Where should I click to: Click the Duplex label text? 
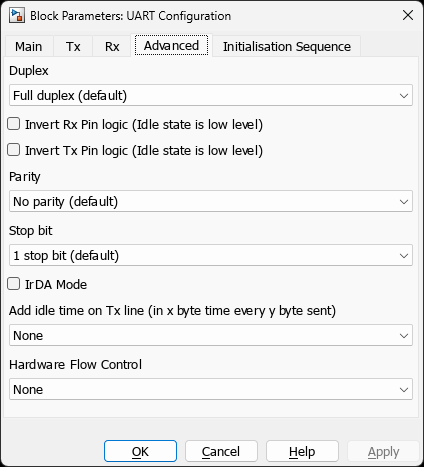(29, 71)
